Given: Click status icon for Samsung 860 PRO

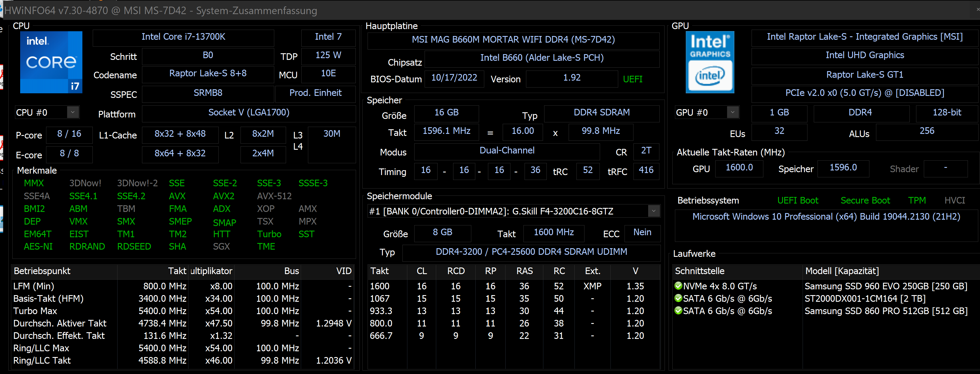Looking at the screenshot, I should 678,311.
